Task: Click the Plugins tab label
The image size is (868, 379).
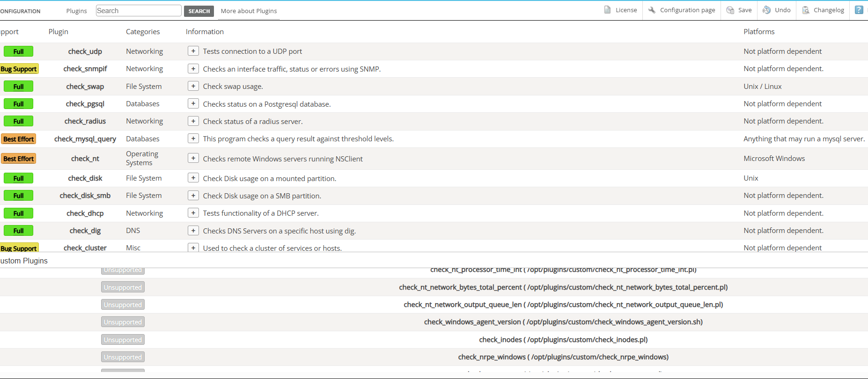Action: point(76,11)
